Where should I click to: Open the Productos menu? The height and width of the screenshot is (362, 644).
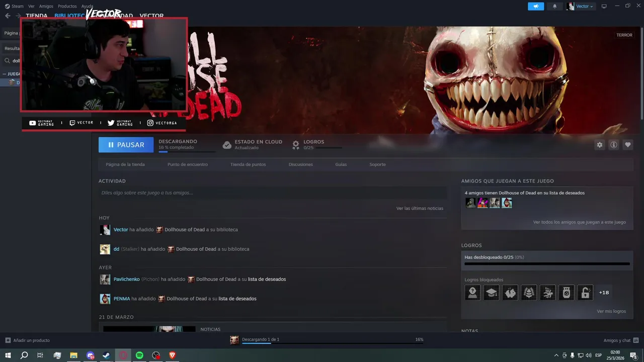coord(67,6)
